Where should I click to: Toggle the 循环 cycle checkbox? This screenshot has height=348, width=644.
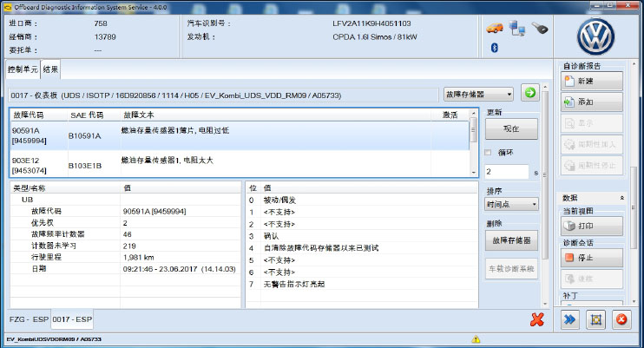click(488, 153)
